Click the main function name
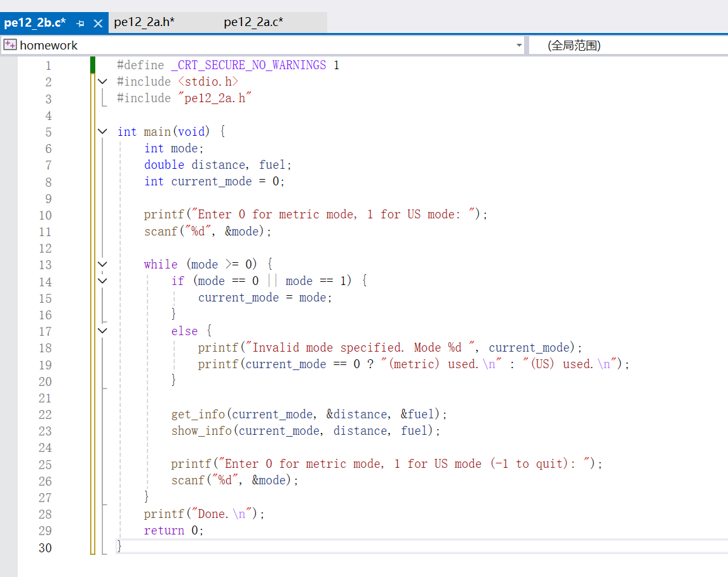 [x=158, y=132]
